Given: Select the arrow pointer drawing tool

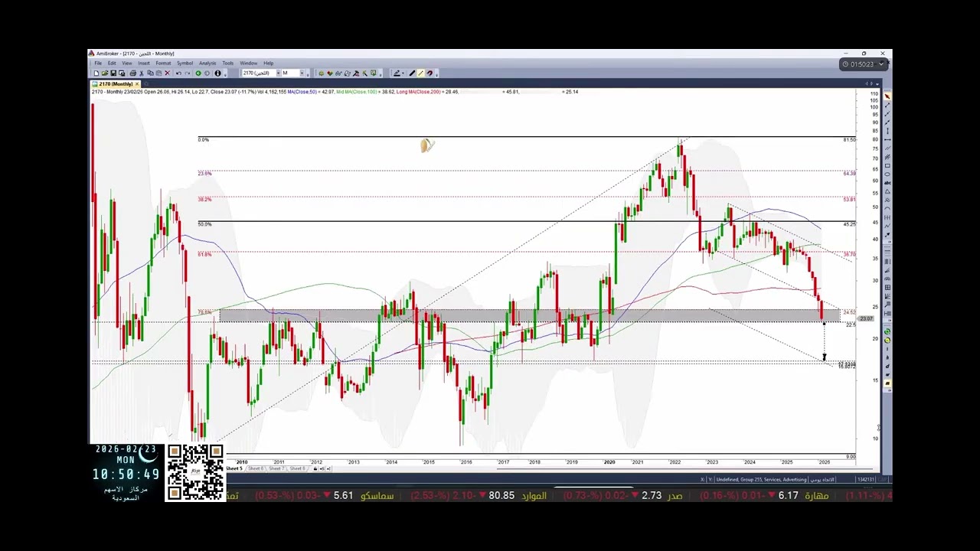Looking at the screenshot, I should coord(887,96).
